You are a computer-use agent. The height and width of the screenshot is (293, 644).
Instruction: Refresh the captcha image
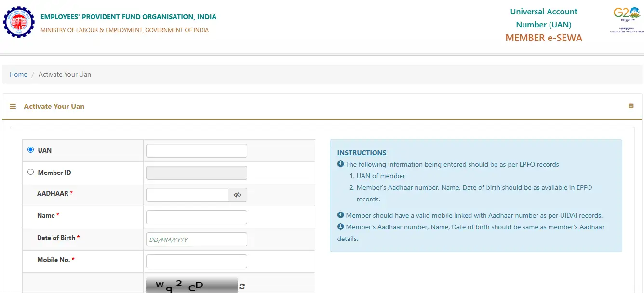(242, 286)
